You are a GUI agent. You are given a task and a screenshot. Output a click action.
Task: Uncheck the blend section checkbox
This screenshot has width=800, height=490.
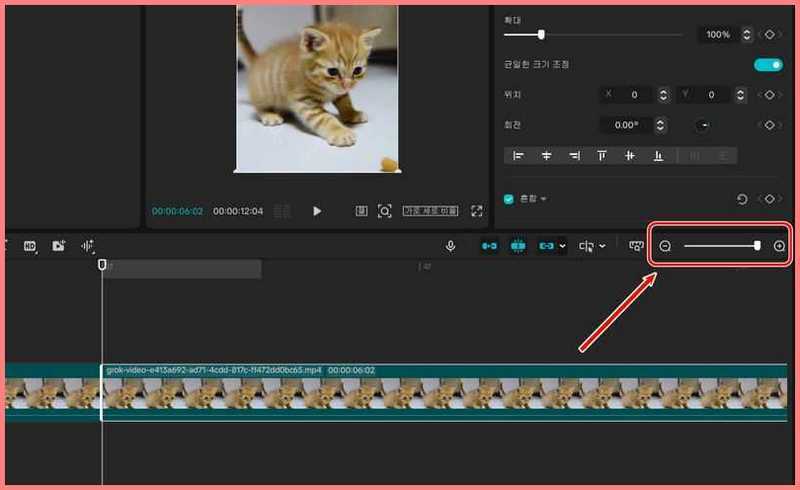click(509, 199)
